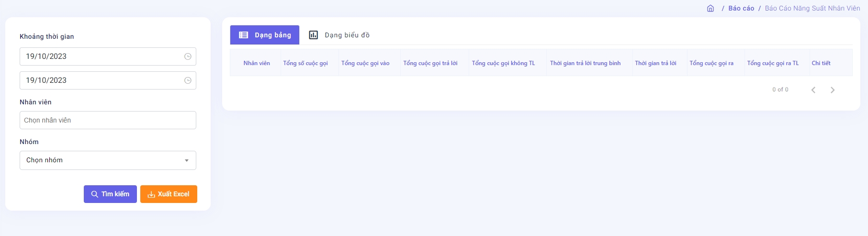868x236 pixels.
Task: Click the home icon in breadcrumb
Action: (x=710, y=8)
